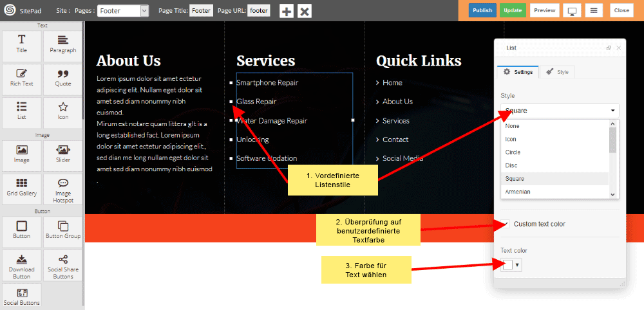Switch to the Style tab

pos(557,72)
